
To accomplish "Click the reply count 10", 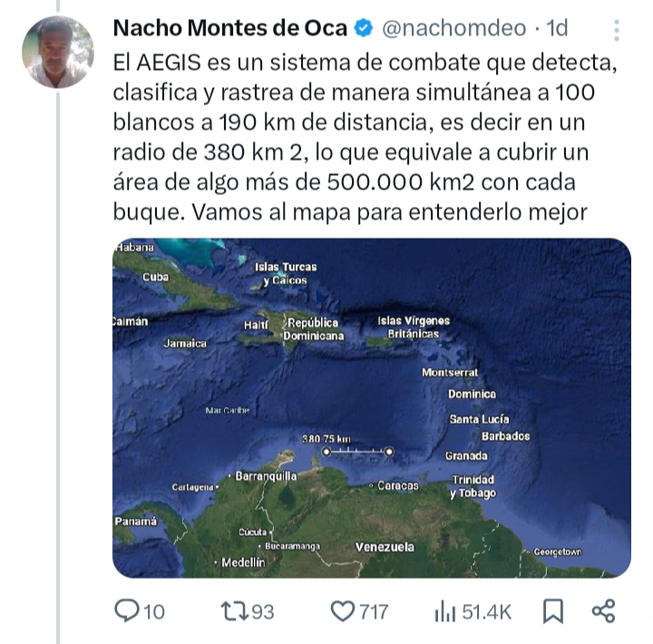I will pyautogui.click(x=155, y=612).
